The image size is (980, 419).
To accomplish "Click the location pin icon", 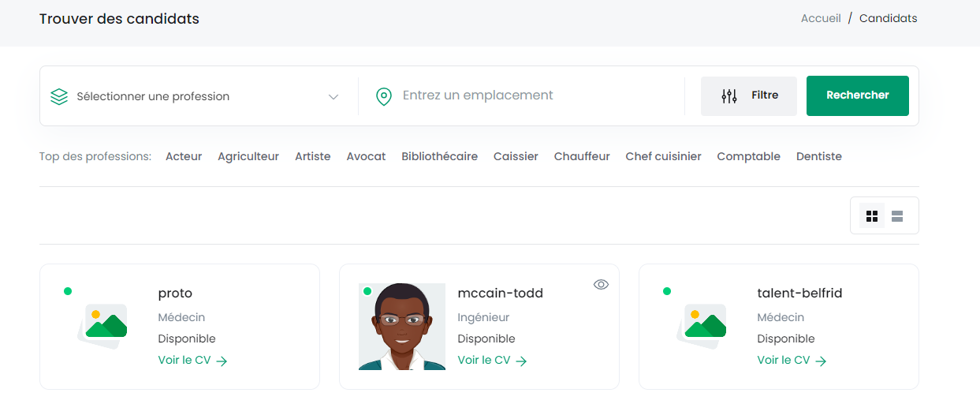I will click(384, 96).
